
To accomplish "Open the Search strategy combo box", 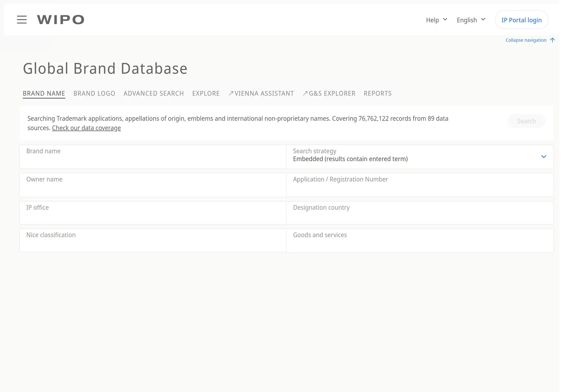I will click(420, 157).
